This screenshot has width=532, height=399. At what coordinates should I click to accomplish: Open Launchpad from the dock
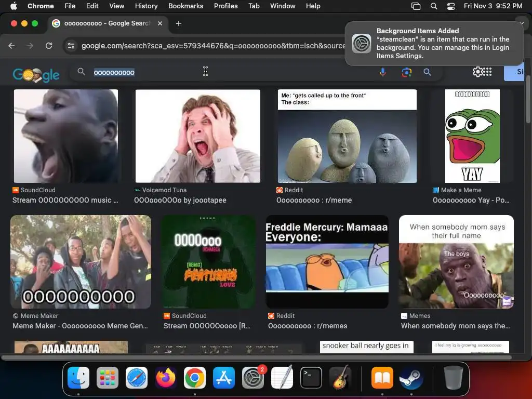(x=108, y=378)
